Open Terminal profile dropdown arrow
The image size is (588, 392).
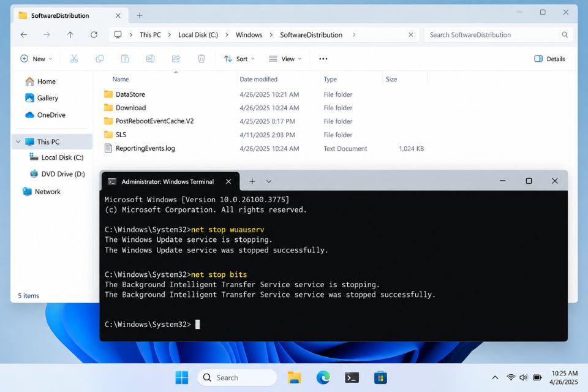tap(268, 181)
